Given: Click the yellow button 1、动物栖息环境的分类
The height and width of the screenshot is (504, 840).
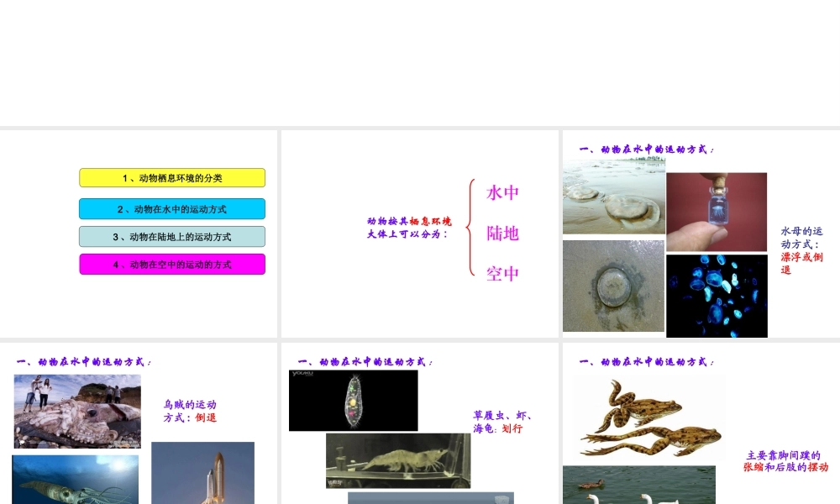Looking at the screenshot, I should 172,178.
